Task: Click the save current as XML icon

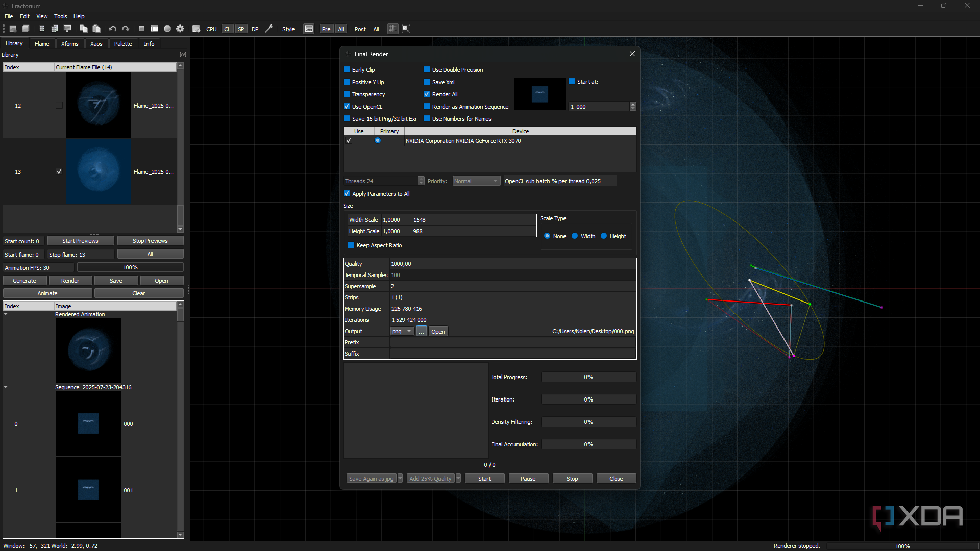Action: coord(42,29)
